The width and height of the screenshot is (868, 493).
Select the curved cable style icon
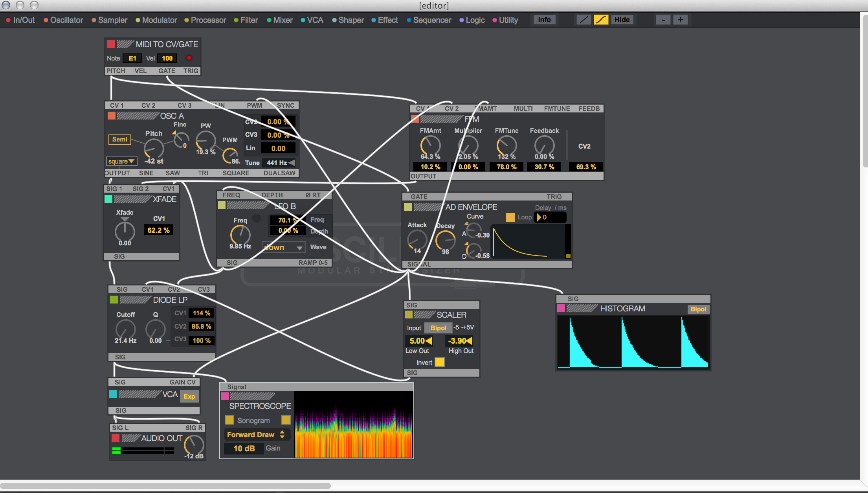[x=601, y=20]
